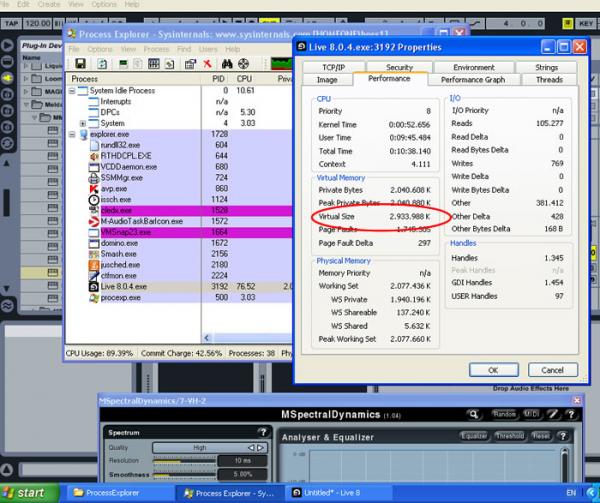Switch to the Performance Graph tab
The image size is (600, 503).
473,80
